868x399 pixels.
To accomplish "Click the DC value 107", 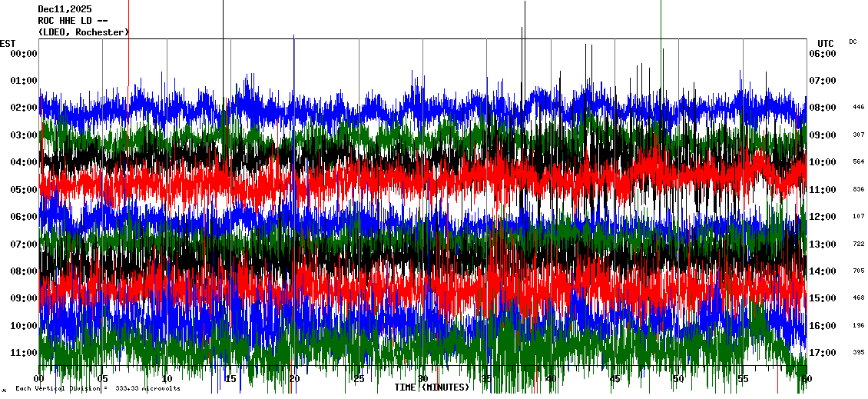I will [x=859, y=216].
